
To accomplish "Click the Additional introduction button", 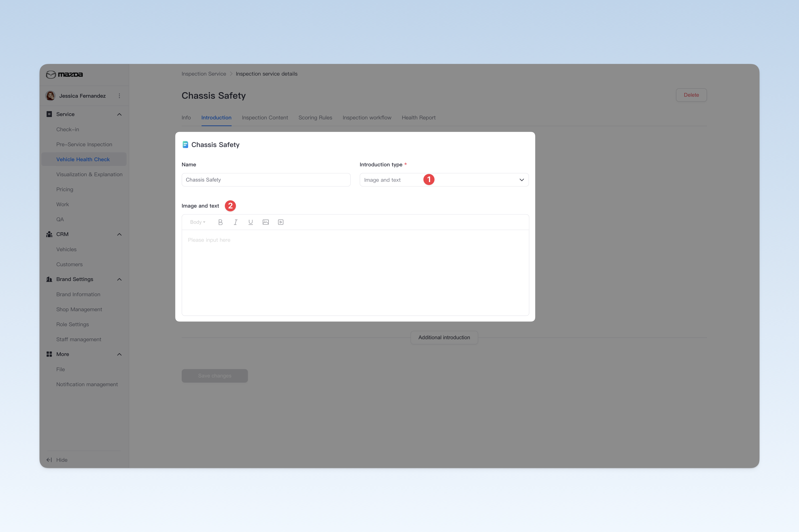I will pos(444,338).
